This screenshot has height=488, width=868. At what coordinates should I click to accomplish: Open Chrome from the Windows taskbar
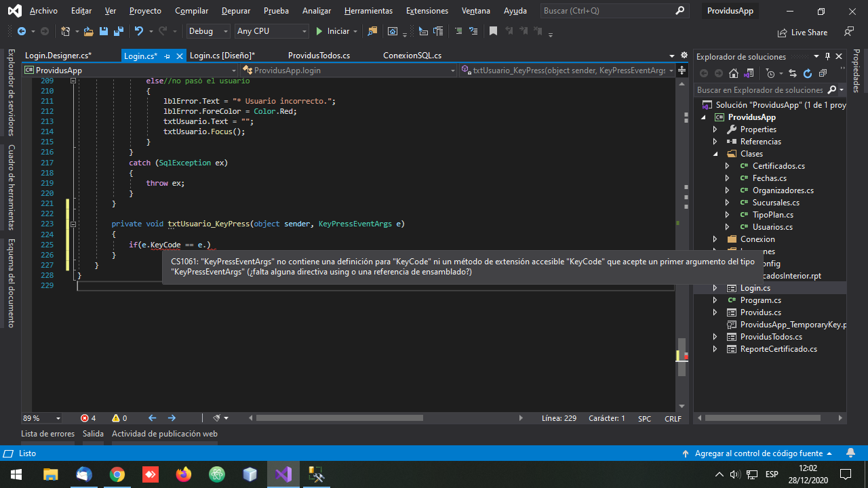click(117, 474)
